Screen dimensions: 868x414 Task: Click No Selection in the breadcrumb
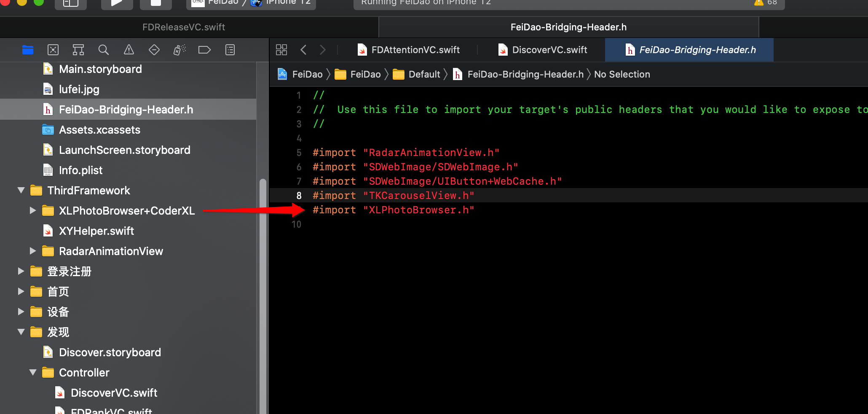[x=622, y=74]
